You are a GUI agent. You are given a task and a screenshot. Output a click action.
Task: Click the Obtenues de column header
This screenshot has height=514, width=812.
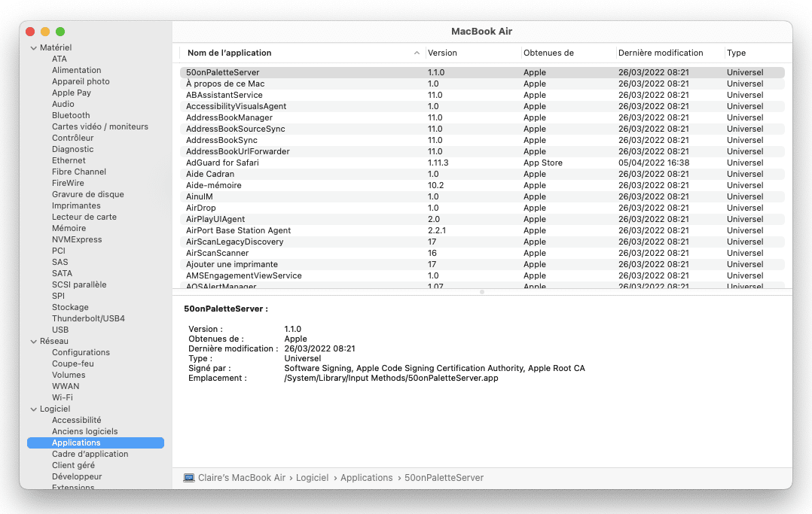[548, 53]
